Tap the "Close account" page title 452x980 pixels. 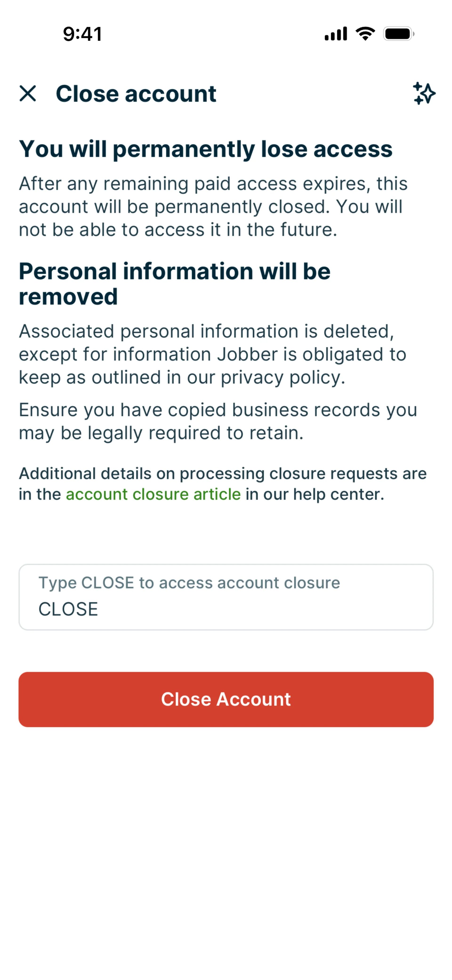click(136, 93)
